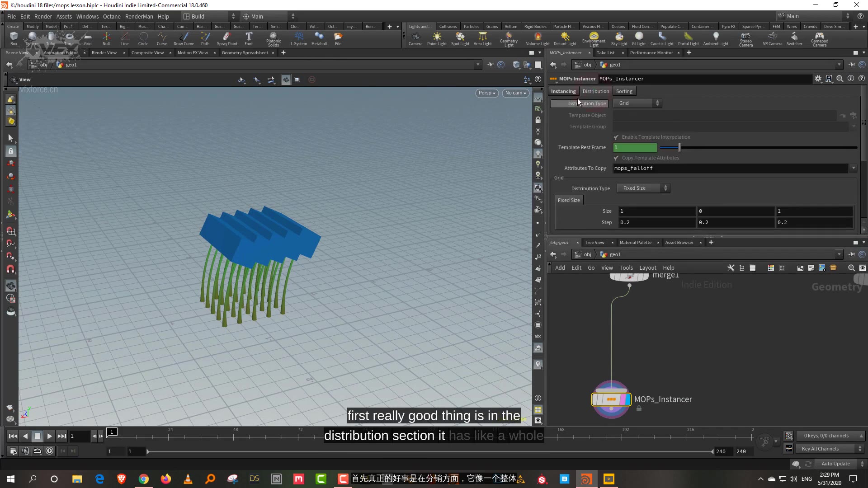This screenshot has height=488, width=868.
Task: Click the Asset Browser button
Action: [679, 242]
